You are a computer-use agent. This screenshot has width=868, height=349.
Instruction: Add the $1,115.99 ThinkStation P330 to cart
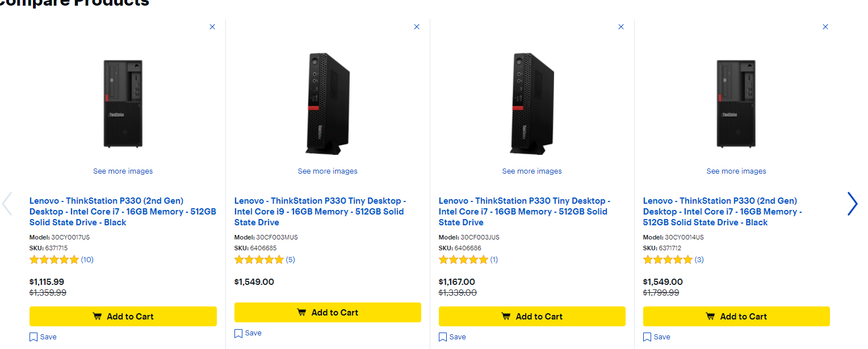coord(123,317)
